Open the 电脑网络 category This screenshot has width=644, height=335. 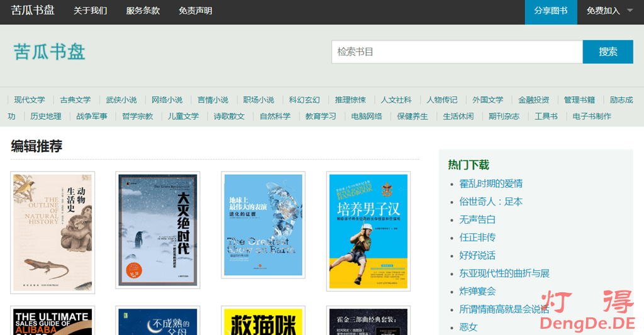pyautogui.click(x=367, y=116)
